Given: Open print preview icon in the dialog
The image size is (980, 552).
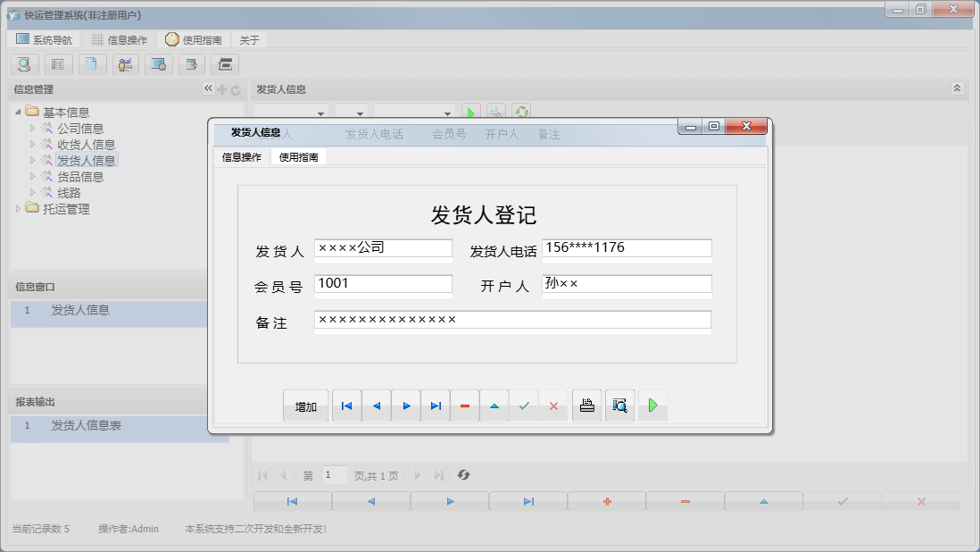Looking at the screenshot, I should [619, 405].
